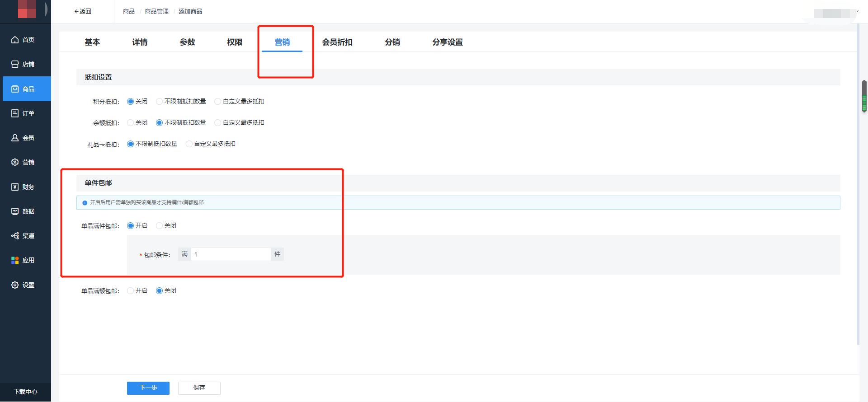This screenshot has height=402, width=868.
Task: Click the Settings (设置) gear icon
Action: click(15, 285)
